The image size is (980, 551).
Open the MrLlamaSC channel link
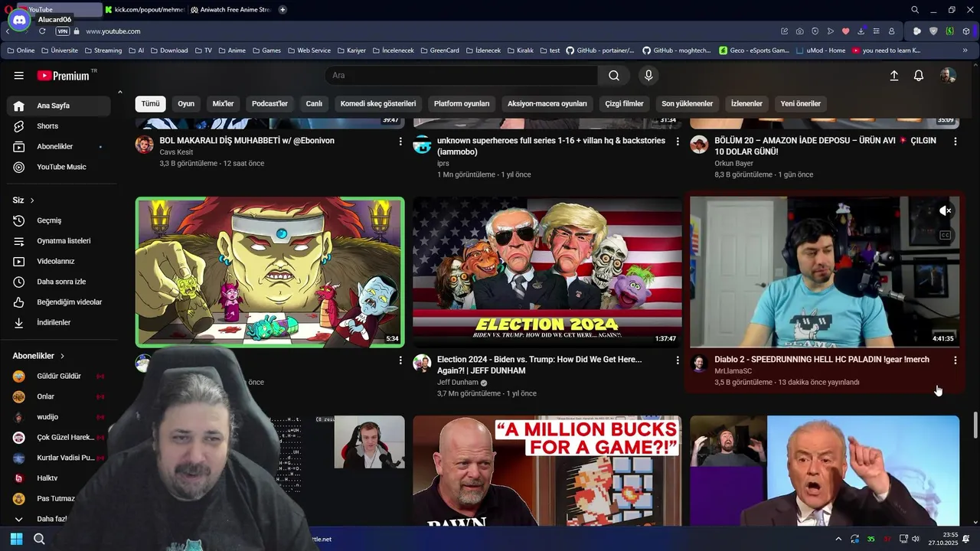tap(733, 371)
